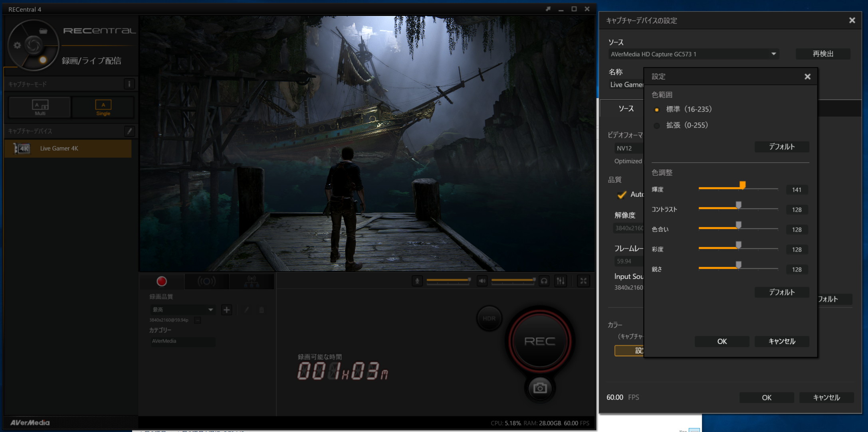Open the file manager folder icon in the wheel
This screenshot has width=868, height=432.
pos(43,31)
